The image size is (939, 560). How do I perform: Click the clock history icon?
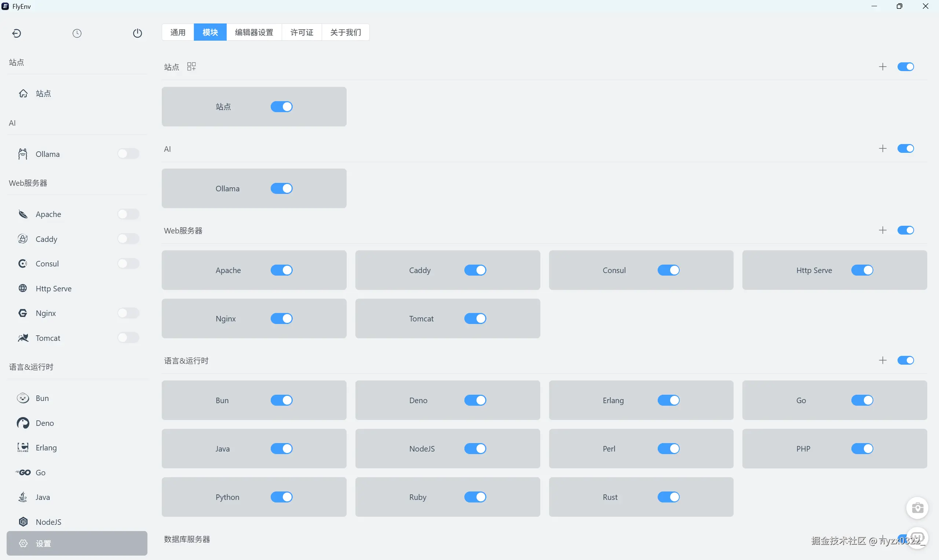(x=77, y=33)
